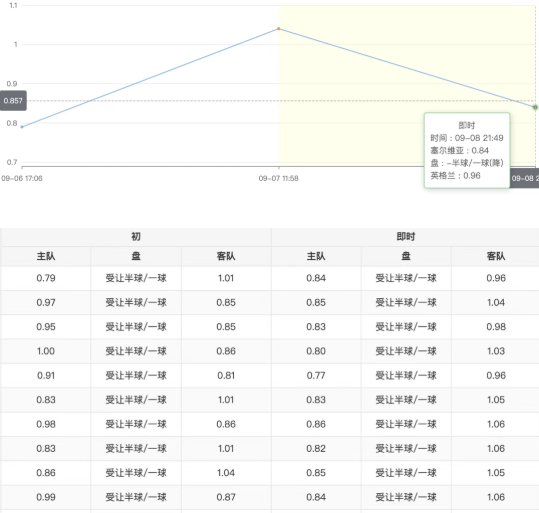This screenshot has width=539, height=513.
Task: Click the 09-06 17:06 axis label
Action: (22, 178)
